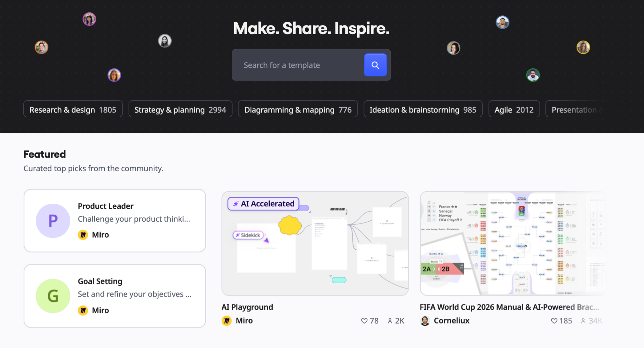Open the Goal Setting card

[115, 296]
